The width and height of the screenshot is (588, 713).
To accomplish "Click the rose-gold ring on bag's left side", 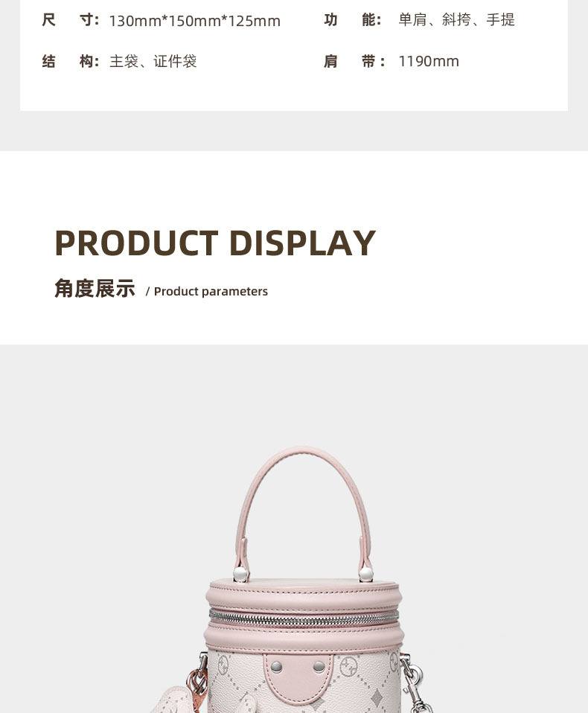I will [197, 681].
